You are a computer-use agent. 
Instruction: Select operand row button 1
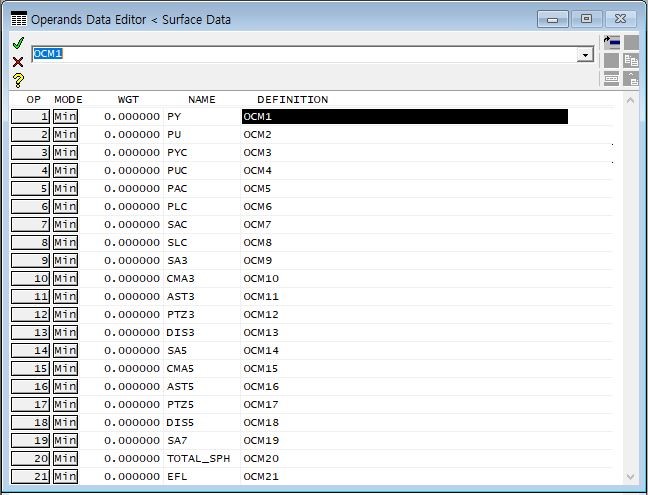(30, 117)
